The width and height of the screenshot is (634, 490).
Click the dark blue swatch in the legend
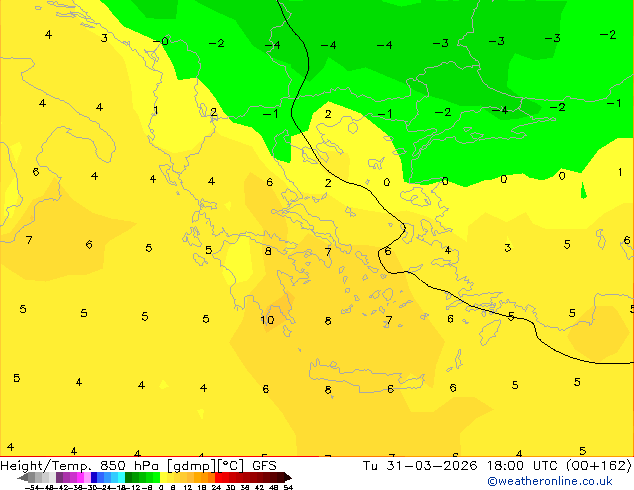coord(94,477)
